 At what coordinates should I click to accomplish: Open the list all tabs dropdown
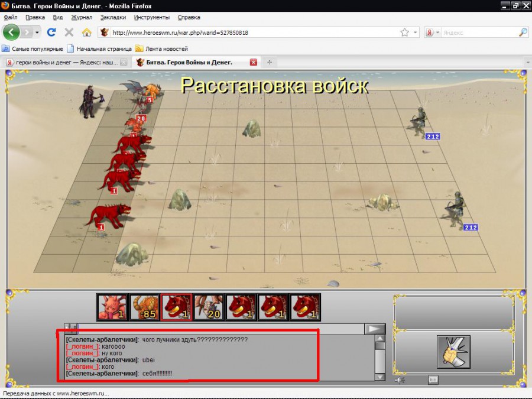528,63
